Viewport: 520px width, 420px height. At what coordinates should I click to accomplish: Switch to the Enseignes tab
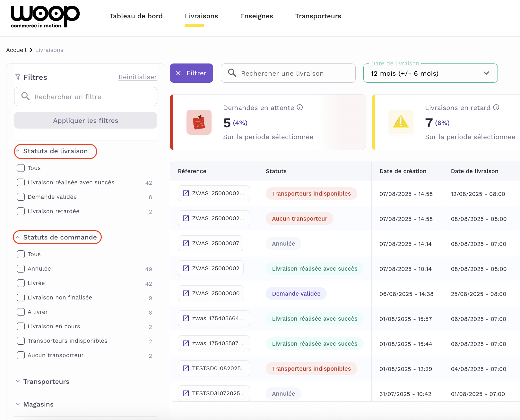(x=256, y=16)
